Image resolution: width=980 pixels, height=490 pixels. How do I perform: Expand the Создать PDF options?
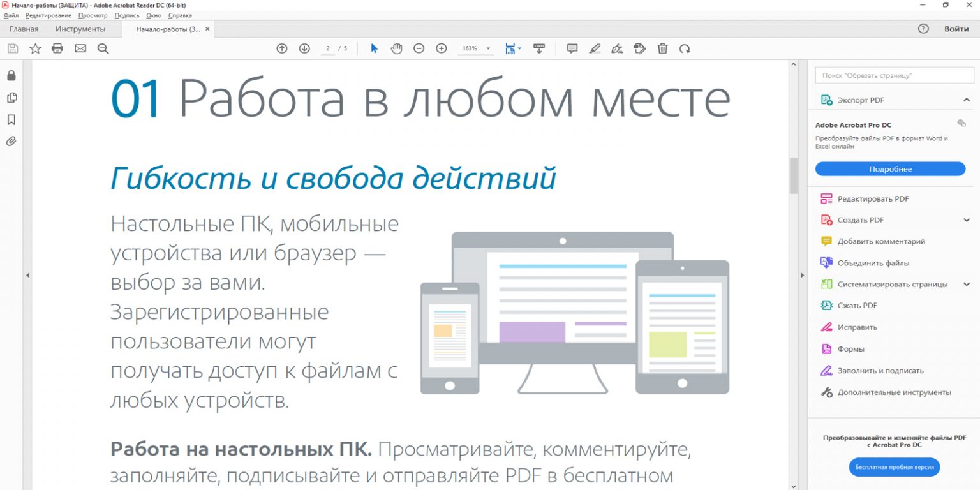click(x=967, y=219)
